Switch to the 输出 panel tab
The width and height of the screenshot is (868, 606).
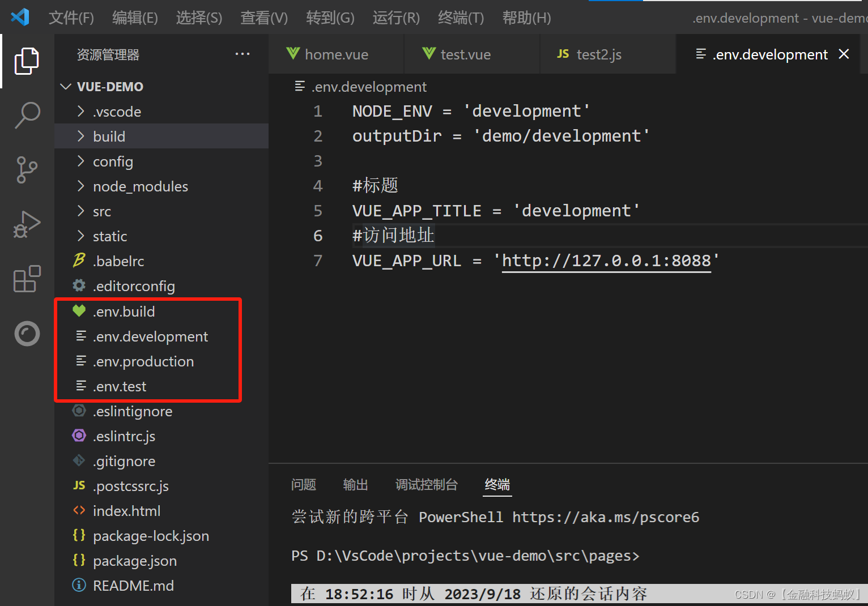(x=356, y=485)
